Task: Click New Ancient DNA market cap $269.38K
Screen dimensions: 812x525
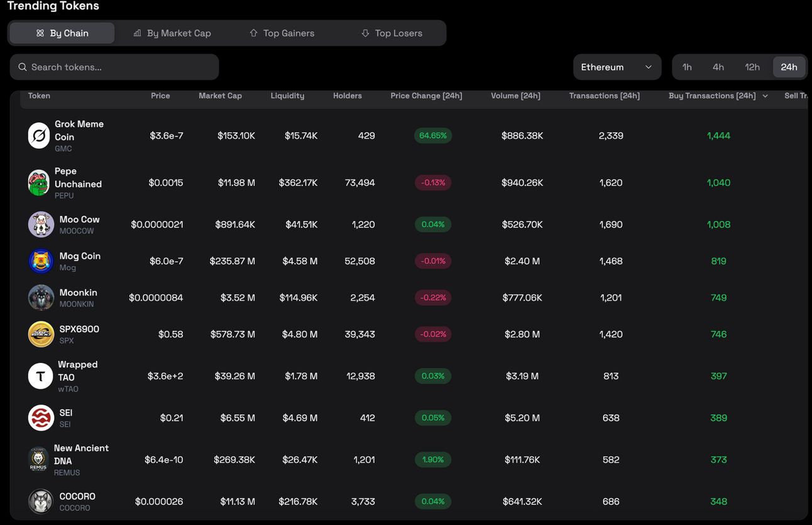Action: click(x=234, y=460)
